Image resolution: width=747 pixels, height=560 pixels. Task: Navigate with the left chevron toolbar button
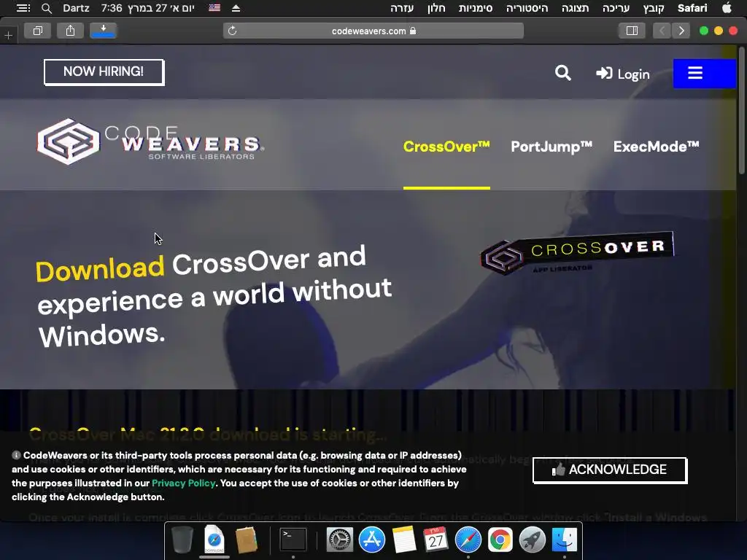pos(662,31)
